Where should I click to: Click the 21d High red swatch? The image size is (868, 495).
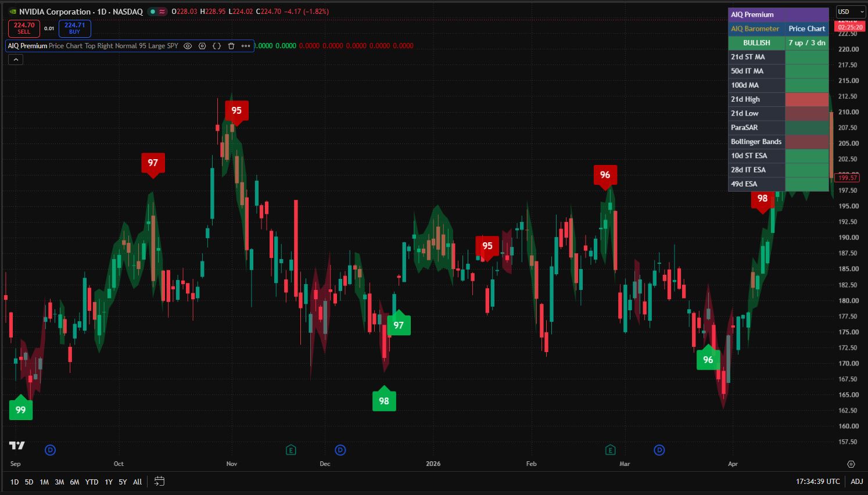tap(807, 99)
